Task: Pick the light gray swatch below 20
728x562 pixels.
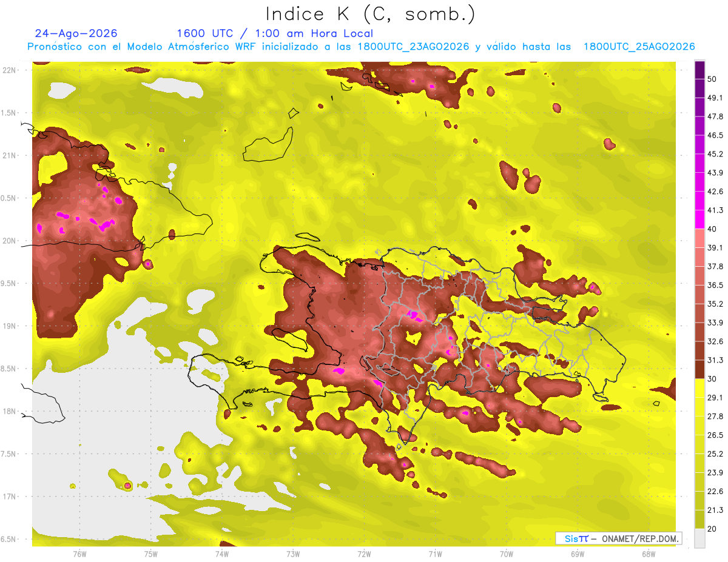Action: point(699,538)
